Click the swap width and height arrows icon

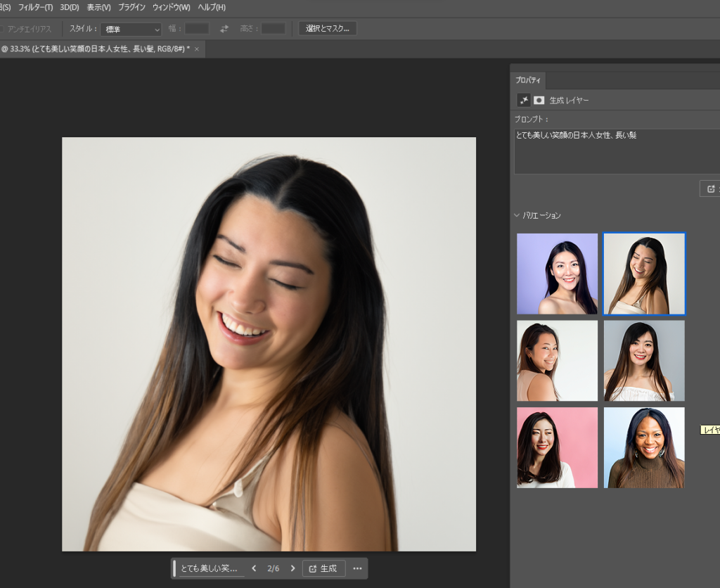(x=224, y=29)
